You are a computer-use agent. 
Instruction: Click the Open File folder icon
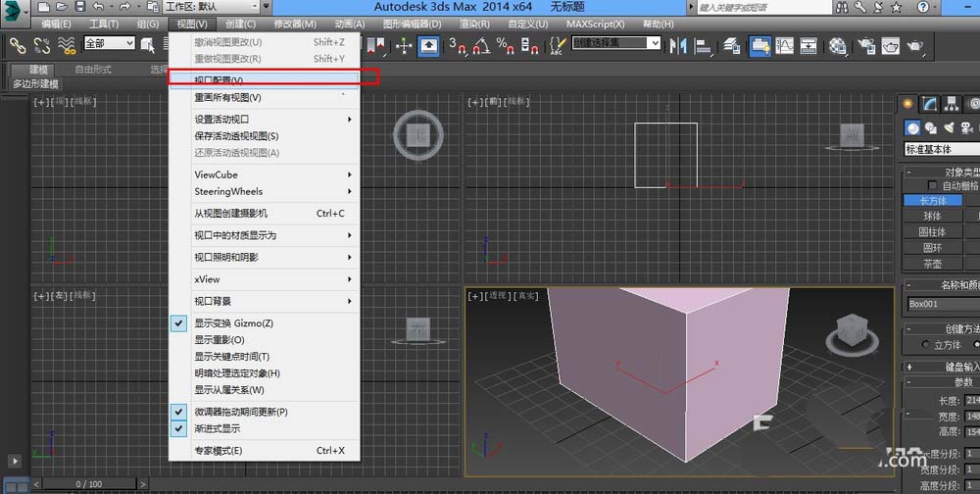[61, 7]
